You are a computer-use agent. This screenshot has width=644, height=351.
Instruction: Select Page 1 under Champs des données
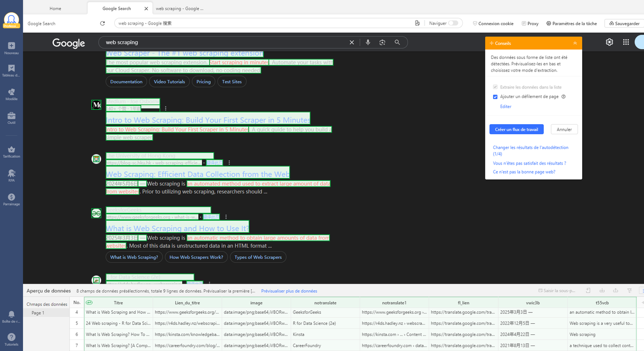[38, 313]
